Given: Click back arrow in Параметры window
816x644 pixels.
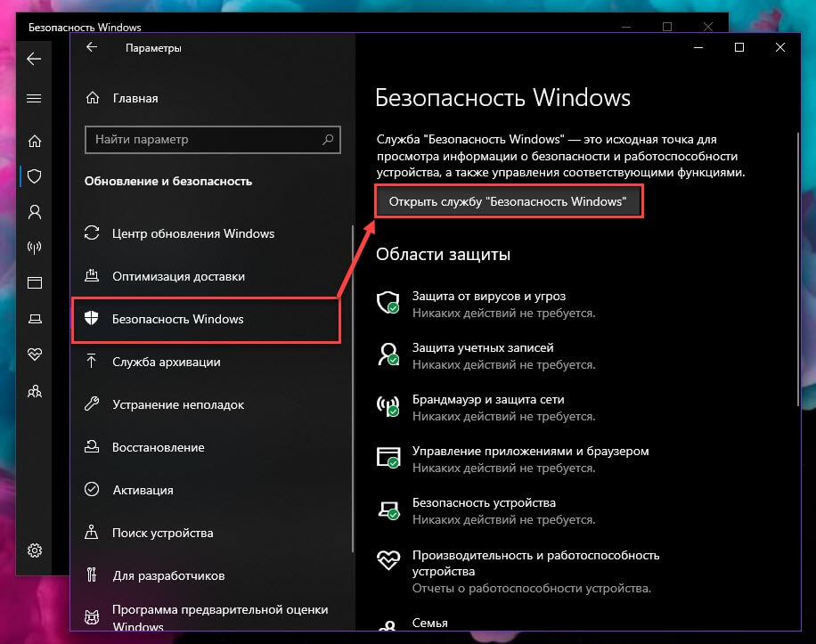Looking at the screenshot, I should pyautogui.click(x=92, y=47).
